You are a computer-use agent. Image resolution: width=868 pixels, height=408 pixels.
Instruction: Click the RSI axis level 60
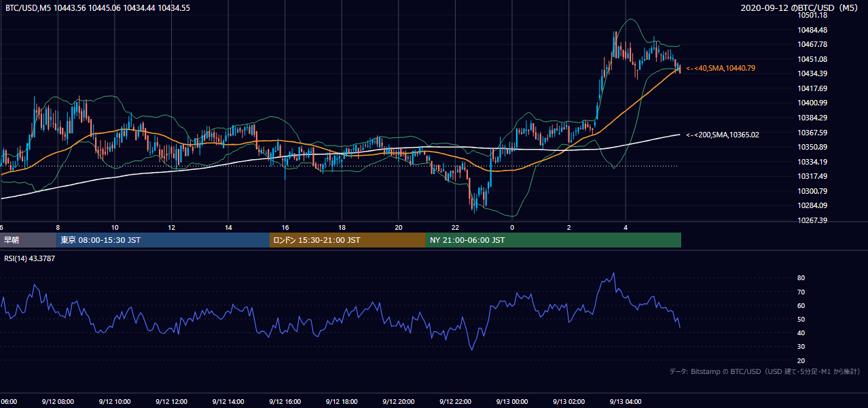click(x=801, y=305)
